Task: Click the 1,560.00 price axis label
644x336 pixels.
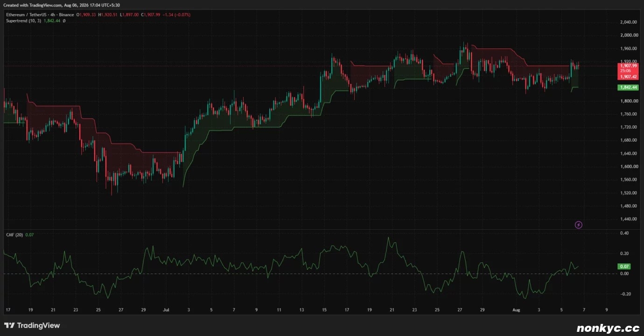Action: pyautogui.click(x=628, y=179)
